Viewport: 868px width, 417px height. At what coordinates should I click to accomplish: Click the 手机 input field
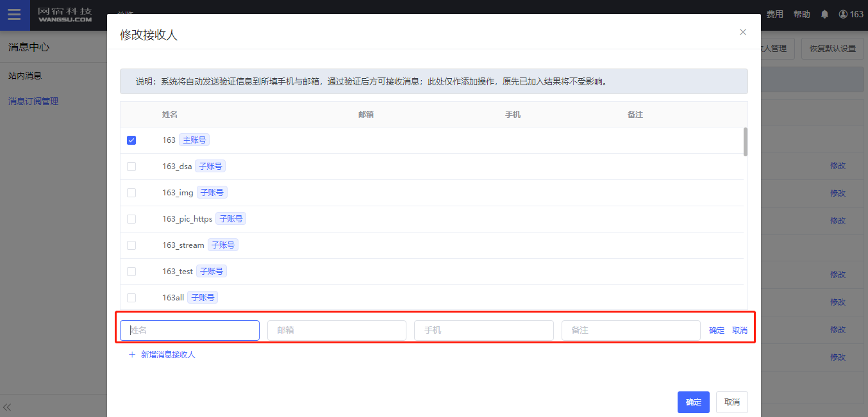tap(483, 331)
